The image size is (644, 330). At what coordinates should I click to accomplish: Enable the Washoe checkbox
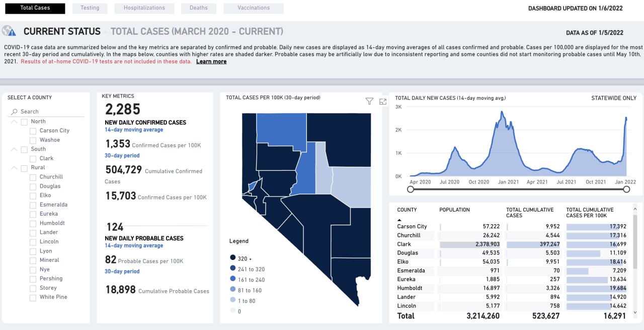tap(32, 140)
